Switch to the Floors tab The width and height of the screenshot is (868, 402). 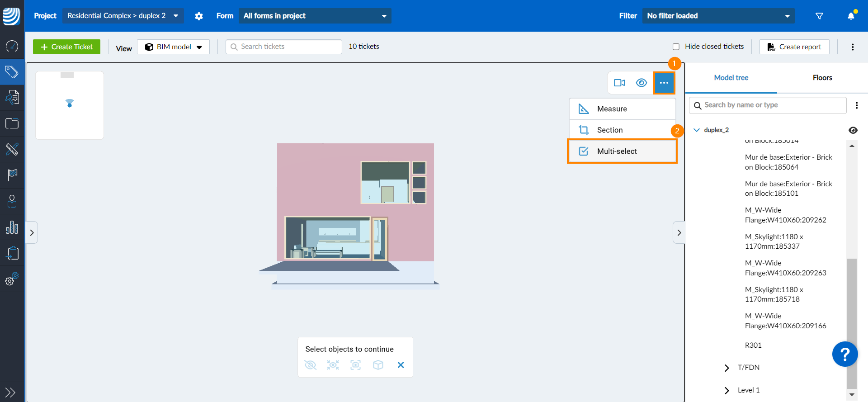click(822, 78)
